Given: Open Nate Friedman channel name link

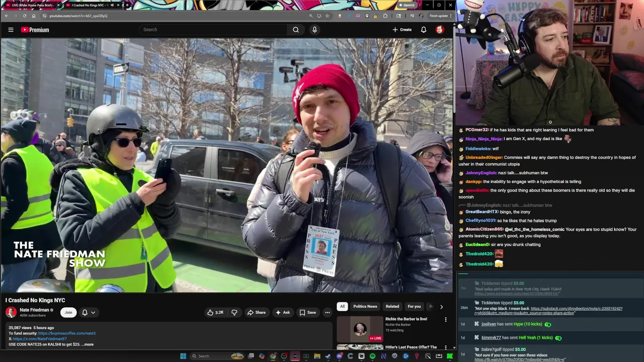Looking at the screenshot, I should pyautogui.click(x=34, y=310).
